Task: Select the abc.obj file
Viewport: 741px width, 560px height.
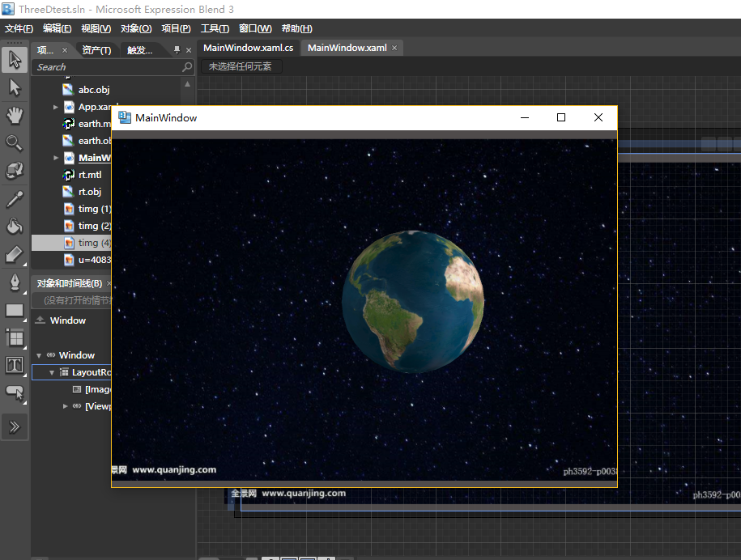Action: tap(94, 90)
